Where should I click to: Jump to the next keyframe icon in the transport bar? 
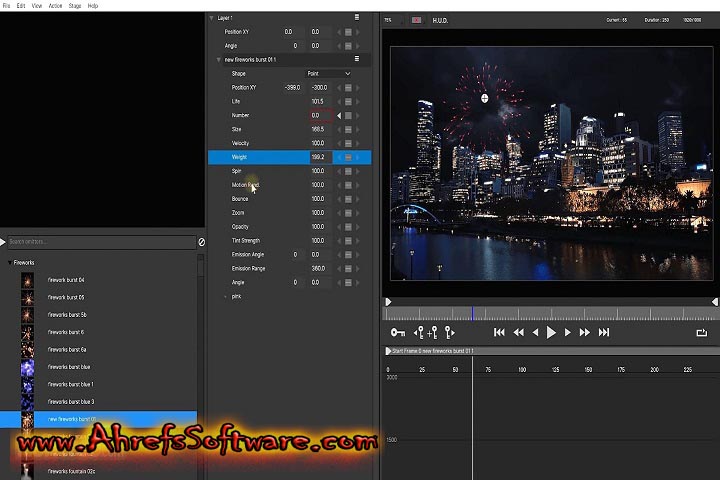450,332
